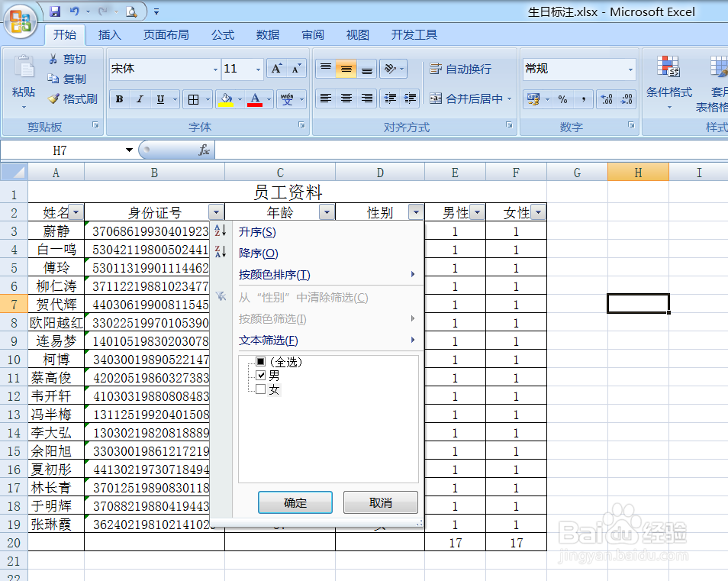Open filter dropdown for 女性 column

point(539,213)
